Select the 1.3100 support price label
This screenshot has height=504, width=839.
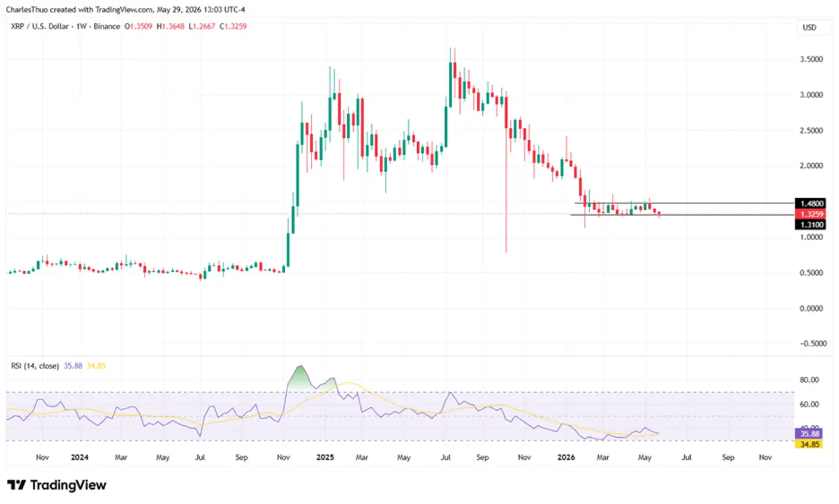(812, 225)
